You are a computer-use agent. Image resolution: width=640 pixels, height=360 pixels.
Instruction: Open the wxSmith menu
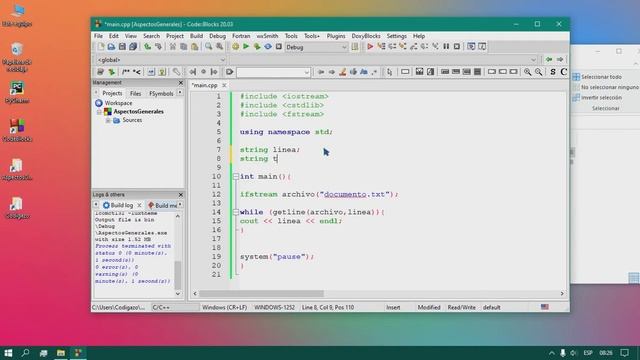267,36
